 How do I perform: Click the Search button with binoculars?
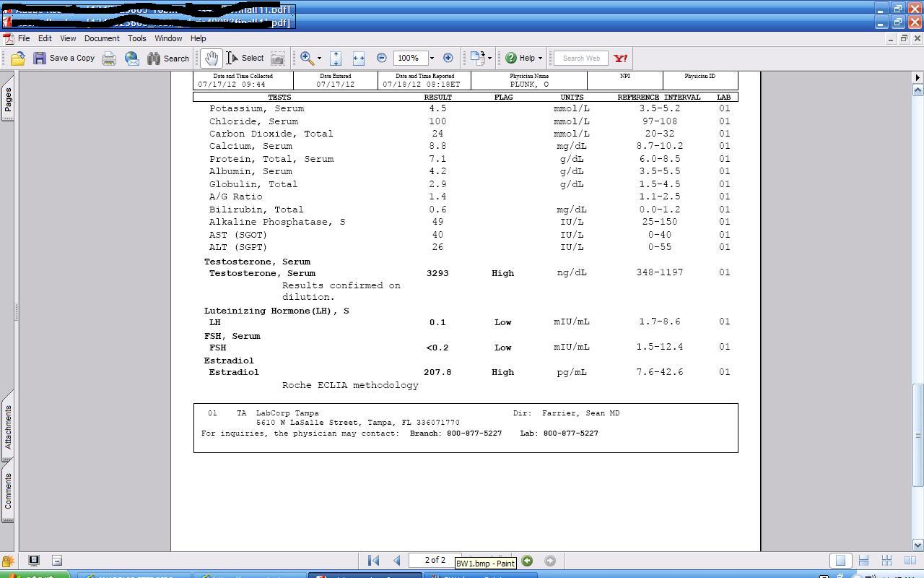pos(168,59)
